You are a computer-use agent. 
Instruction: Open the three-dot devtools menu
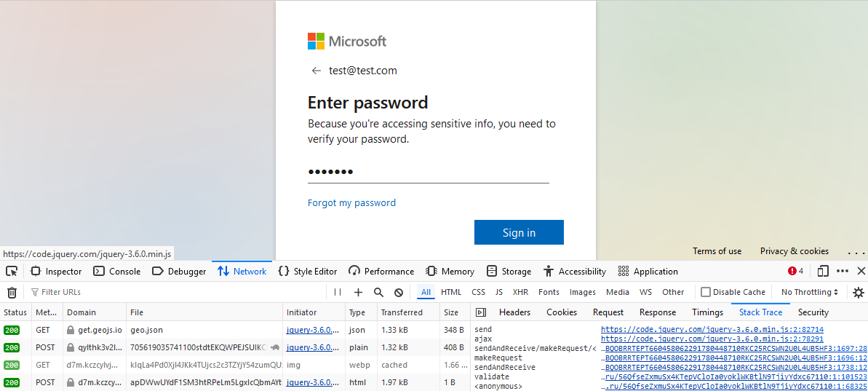(x=843, y=272)
